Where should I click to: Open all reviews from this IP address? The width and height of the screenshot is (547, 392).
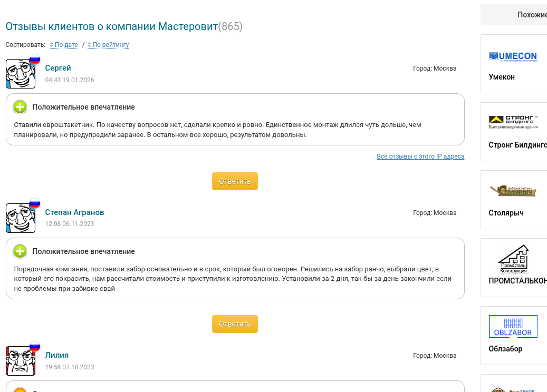420,156
